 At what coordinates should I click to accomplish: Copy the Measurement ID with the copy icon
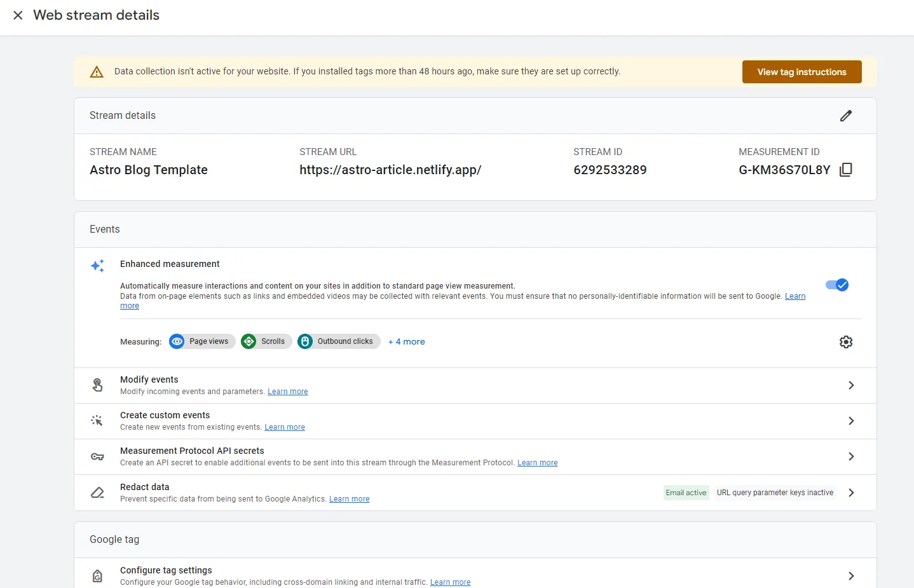(x=845, y=170)
